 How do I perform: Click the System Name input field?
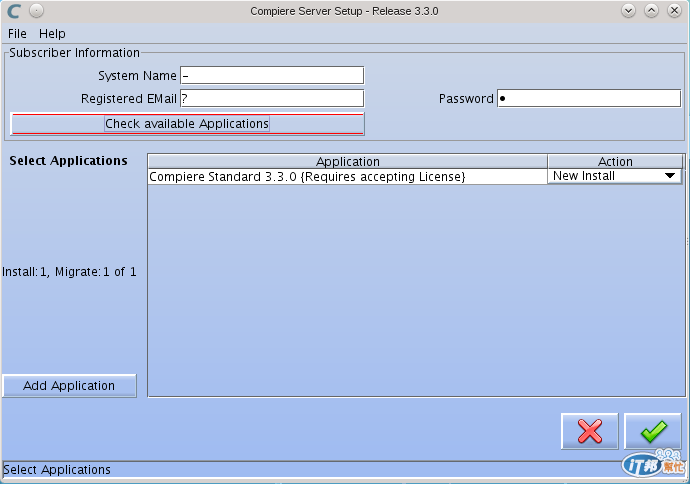coord(272,75)
